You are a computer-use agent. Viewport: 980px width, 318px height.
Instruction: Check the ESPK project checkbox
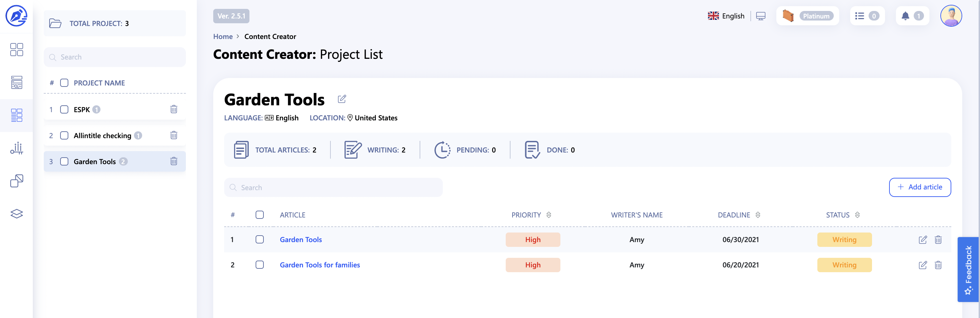coord(64,109)
